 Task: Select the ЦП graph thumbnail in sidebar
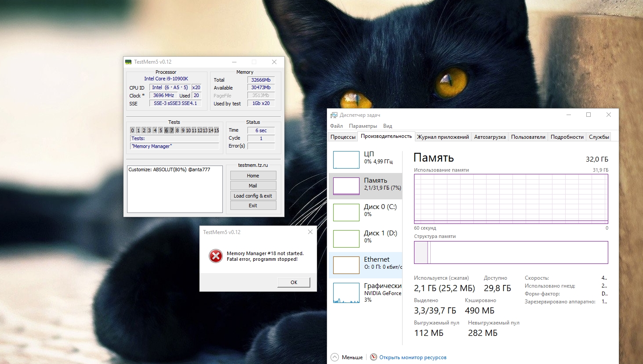point(346,160)
